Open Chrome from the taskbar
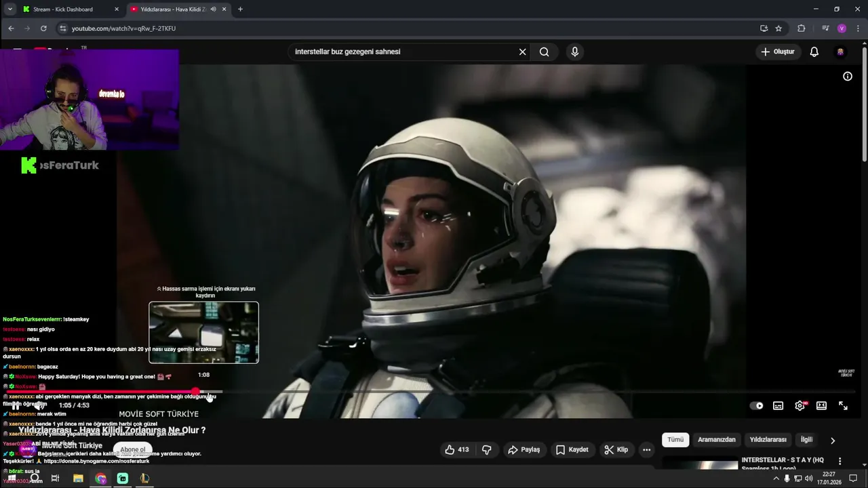Screen dimensions: 868x488 tap(100, 478)
